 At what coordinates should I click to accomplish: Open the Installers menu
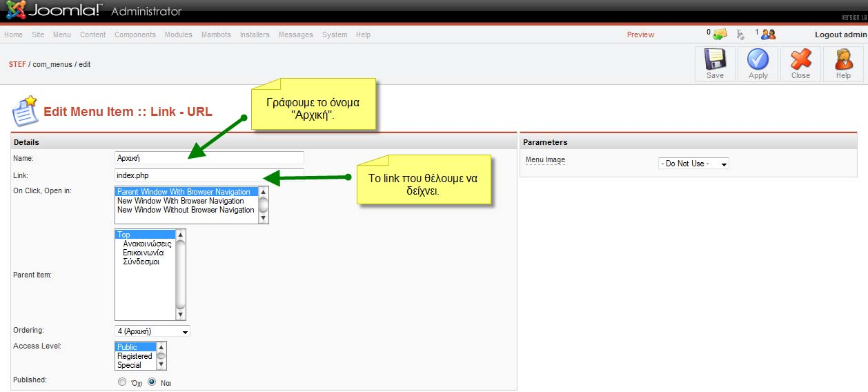[x=255, y=35]
